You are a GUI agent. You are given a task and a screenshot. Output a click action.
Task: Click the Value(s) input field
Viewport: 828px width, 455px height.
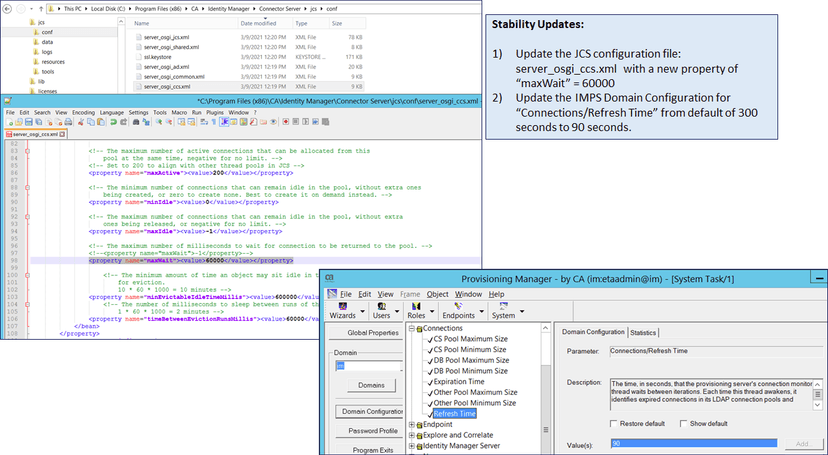(x=692, y=442)
